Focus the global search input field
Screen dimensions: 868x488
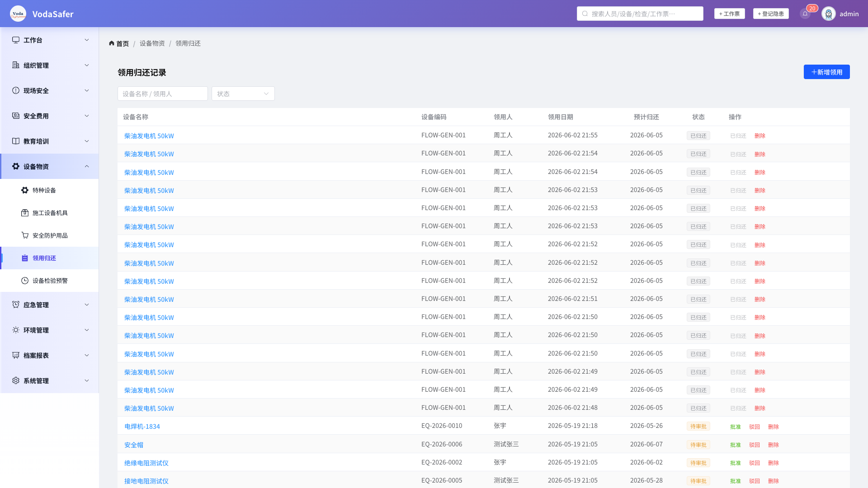click(640, 14)
